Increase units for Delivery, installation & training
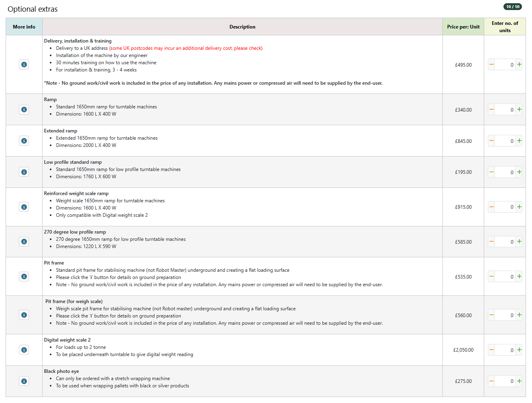Viewport: 532px width, 403px height. (x=519, y=65)
